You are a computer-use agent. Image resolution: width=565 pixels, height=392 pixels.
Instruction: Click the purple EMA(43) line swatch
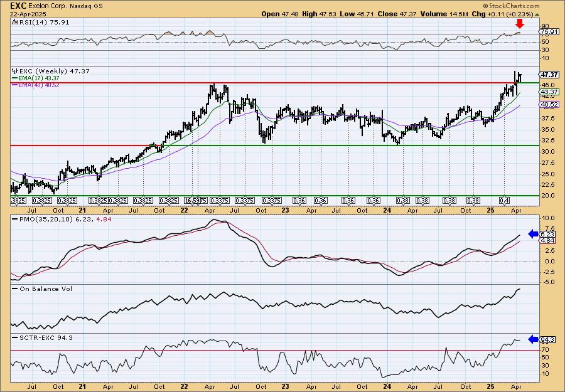(x=14, y=85)
